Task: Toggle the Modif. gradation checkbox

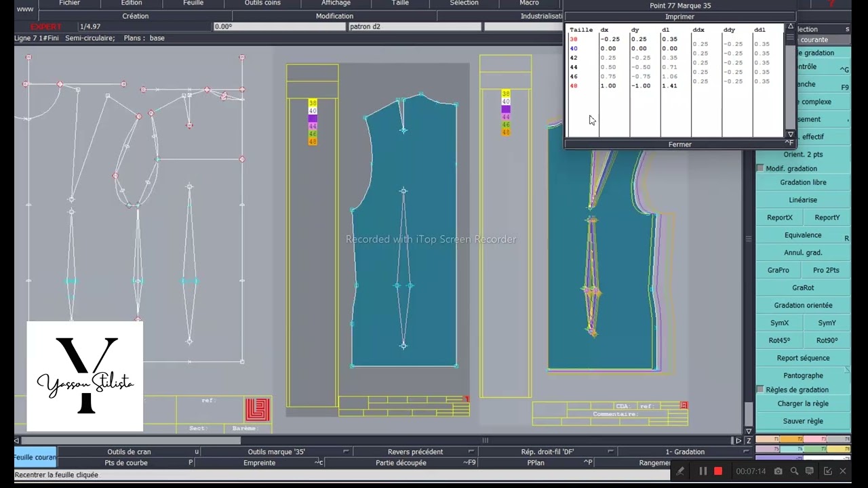Action: [760, 168]
